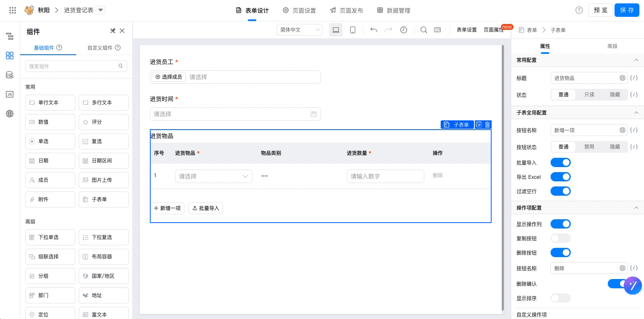
Task: Switch to 自定义组件 tab
Action: pos(104,48)
